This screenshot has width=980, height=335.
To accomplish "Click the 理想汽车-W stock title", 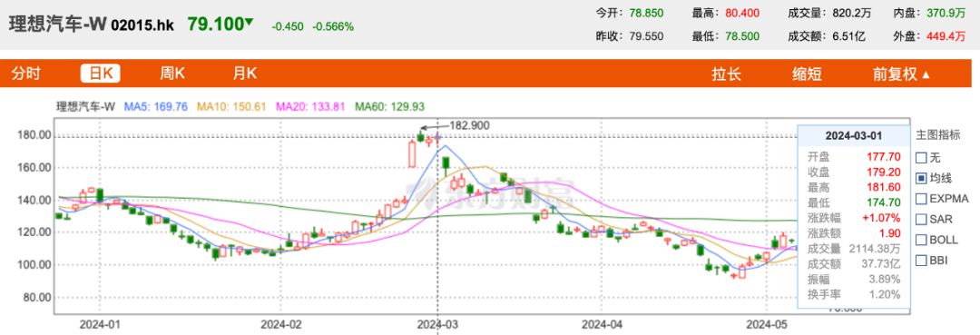I will point(57,25).
